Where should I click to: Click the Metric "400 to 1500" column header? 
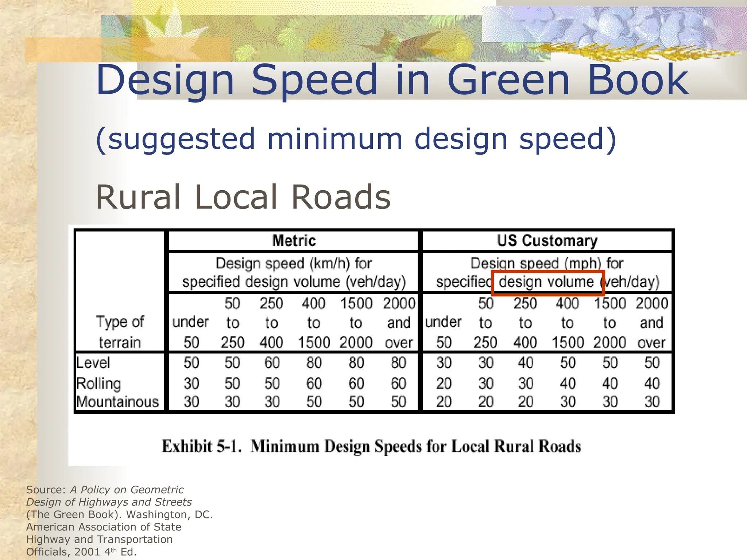click(x=314, y=323)
